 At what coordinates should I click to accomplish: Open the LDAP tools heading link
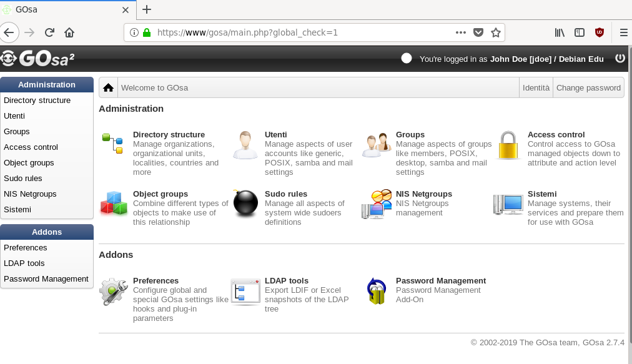click(x=286, y=280)
